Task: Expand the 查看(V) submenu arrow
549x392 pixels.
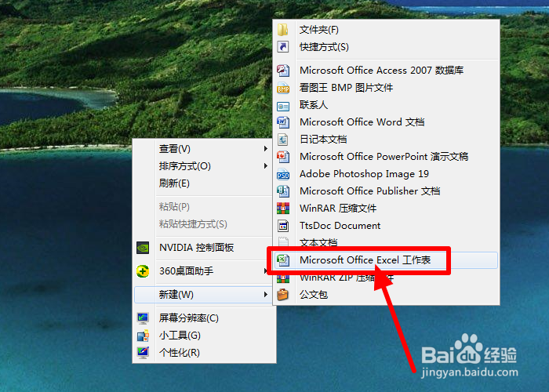Action: click(266, 149)
